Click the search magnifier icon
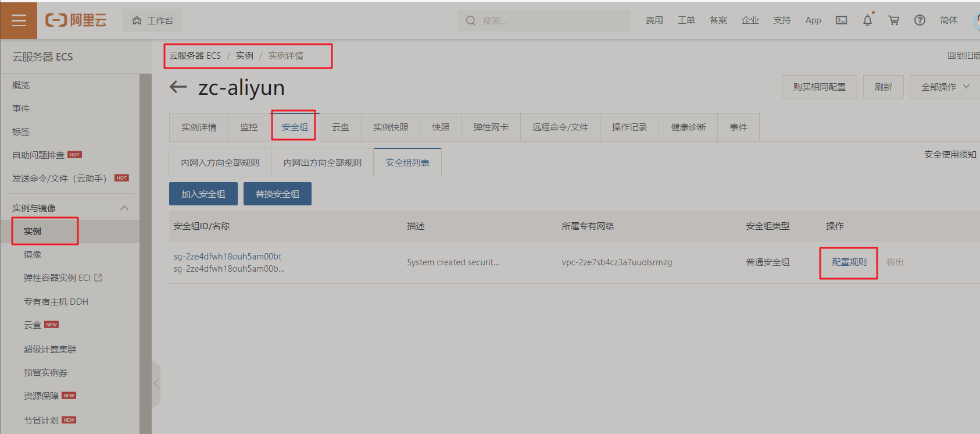This screenshot has height=434, width=980. pyautogui.click(x=471, y=20)
